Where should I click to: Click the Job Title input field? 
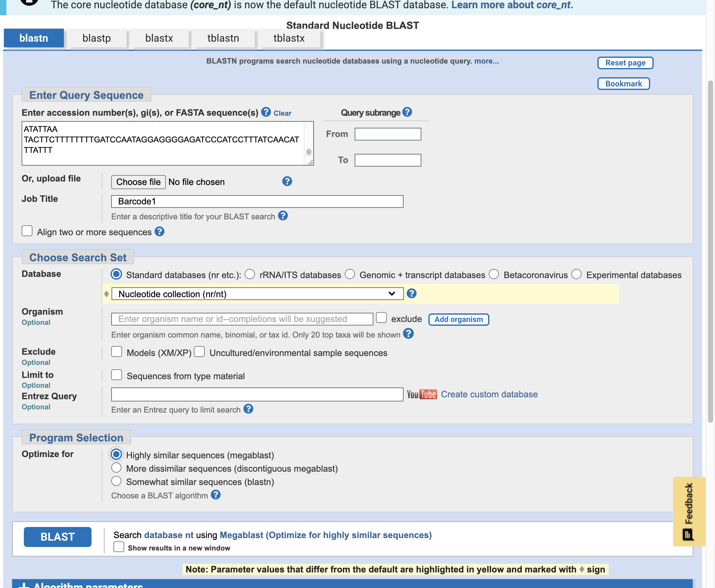point(257,202)
